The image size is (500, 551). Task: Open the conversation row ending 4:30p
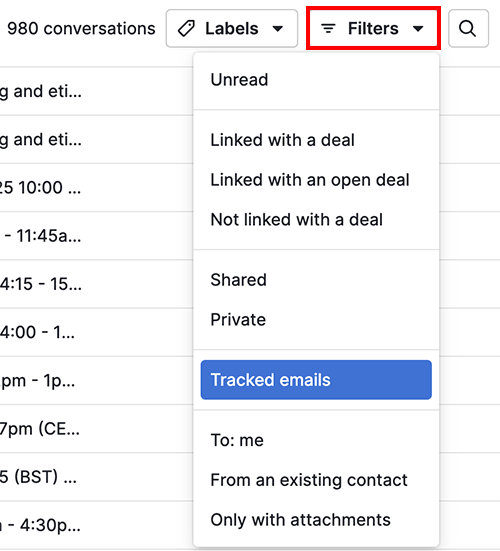point(96,525)
